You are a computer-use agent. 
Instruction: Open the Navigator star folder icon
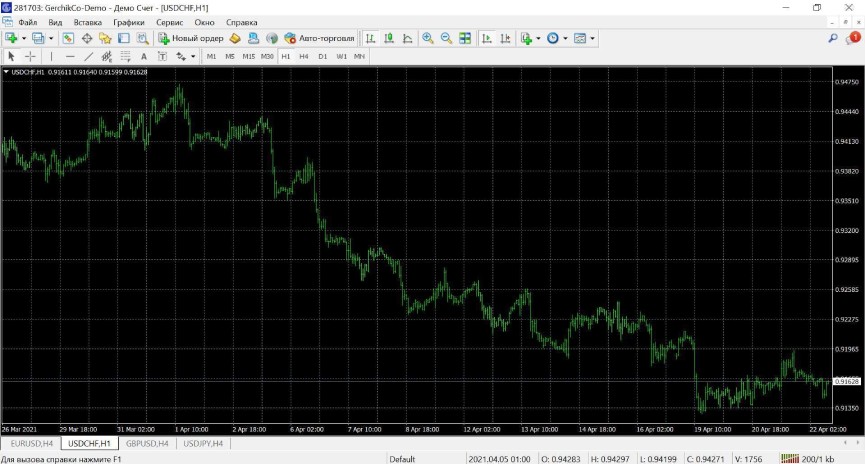tap(105, 38)
